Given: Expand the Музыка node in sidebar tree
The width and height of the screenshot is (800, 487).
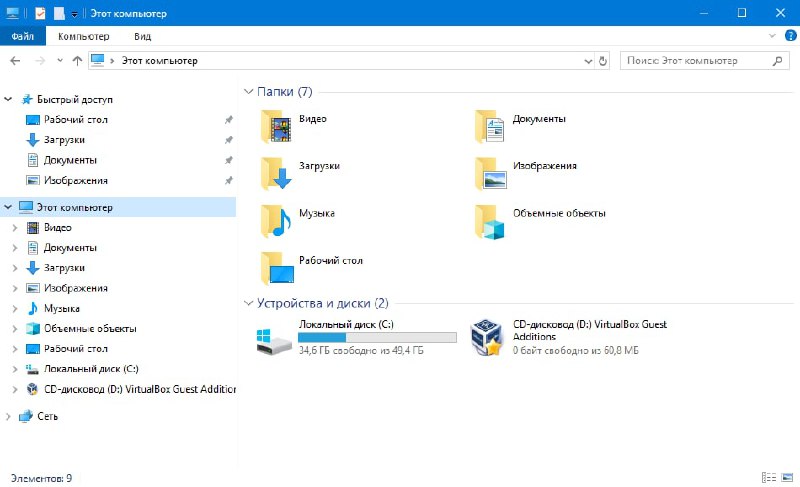Looking at the screenshot, I should pyautogui.click(x=15, y=309).
